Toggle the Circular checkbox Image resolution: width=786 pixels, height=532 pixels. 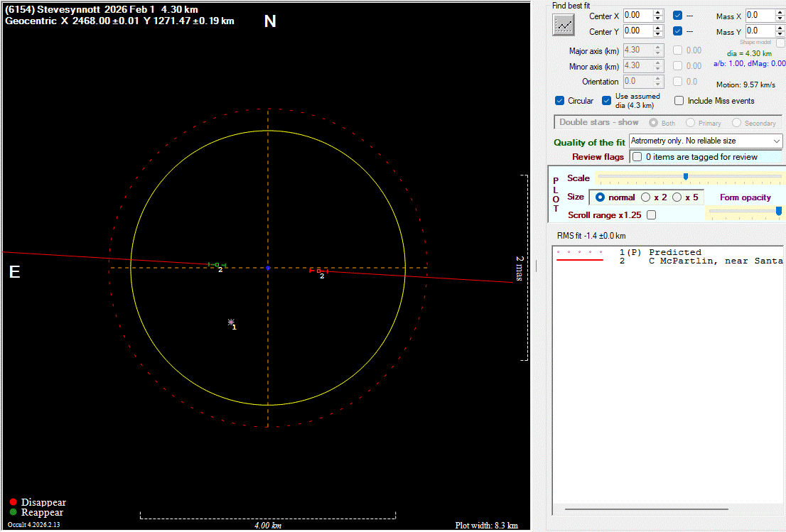[x=560, y=101]
